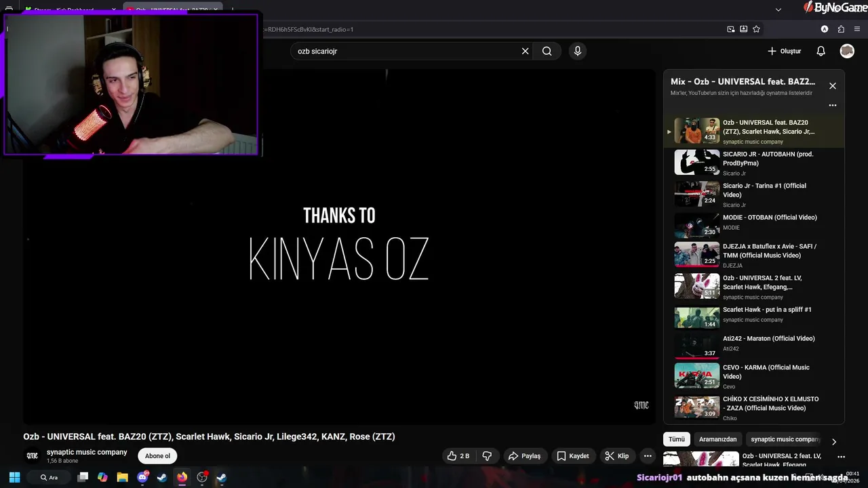Open more actions next to Klip
868x488 pixels.
tap(648, 456)
